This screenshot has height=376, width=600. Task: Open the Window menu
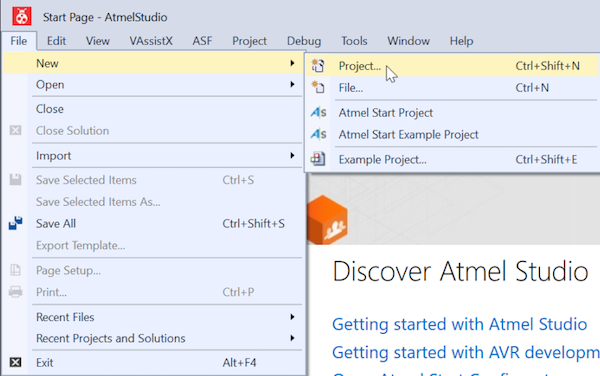408,41
